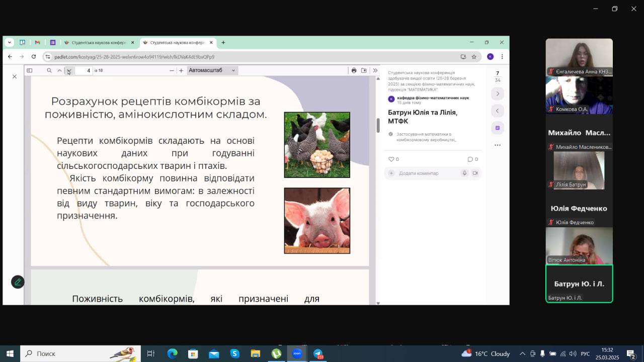The height and width of the screenshot is (362, 644).
Task: Bookmark this page with the star
Action: point(474,57)
